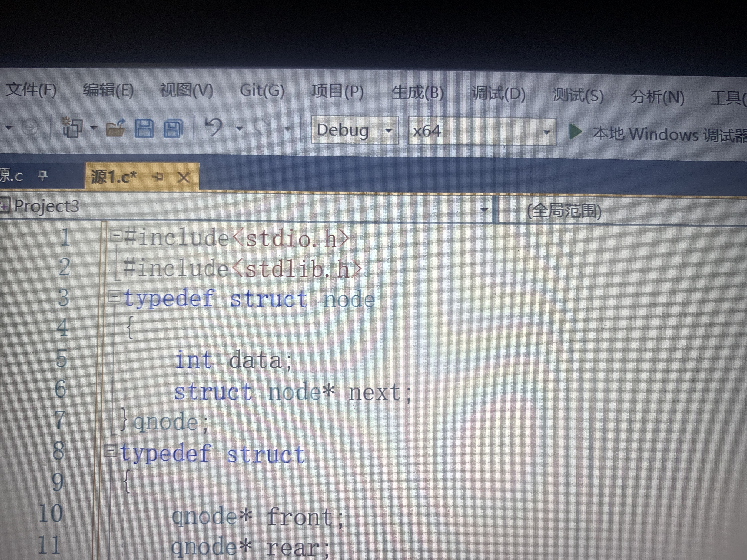Collapse the typedef struct node block
Image resolution: width=747 pixels, height=560 pixels.
[114, 297]
